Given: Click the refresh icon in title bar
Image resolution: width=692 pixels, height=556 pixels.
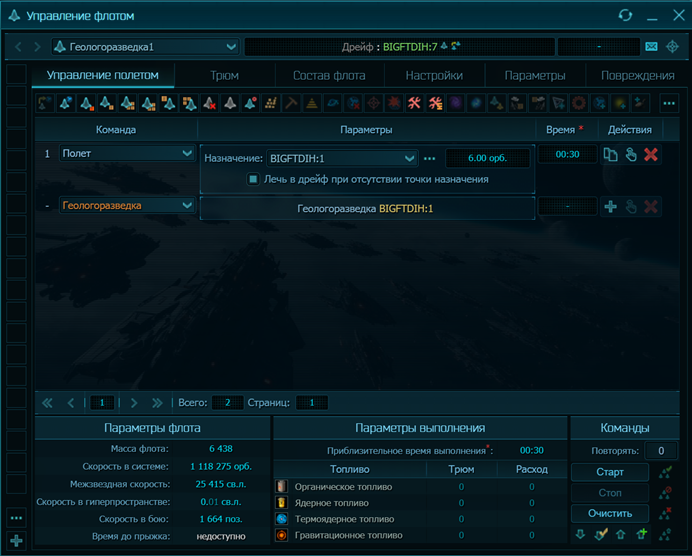Looking at the screenshot, I should 625,16.
